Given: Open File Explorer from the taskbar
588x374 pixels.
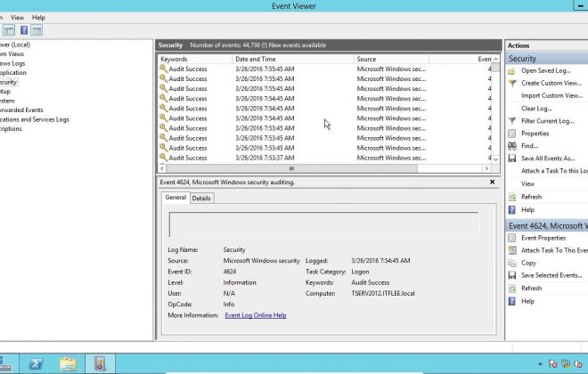Looking at the screenshot, I should (68, 364).
